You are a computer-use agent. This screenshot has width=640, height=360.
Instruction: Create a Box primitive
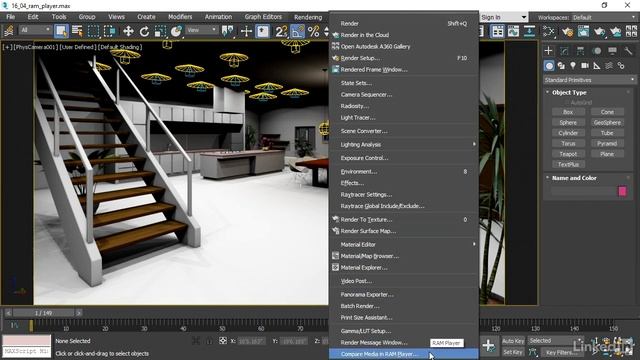(x=568, y=112)
